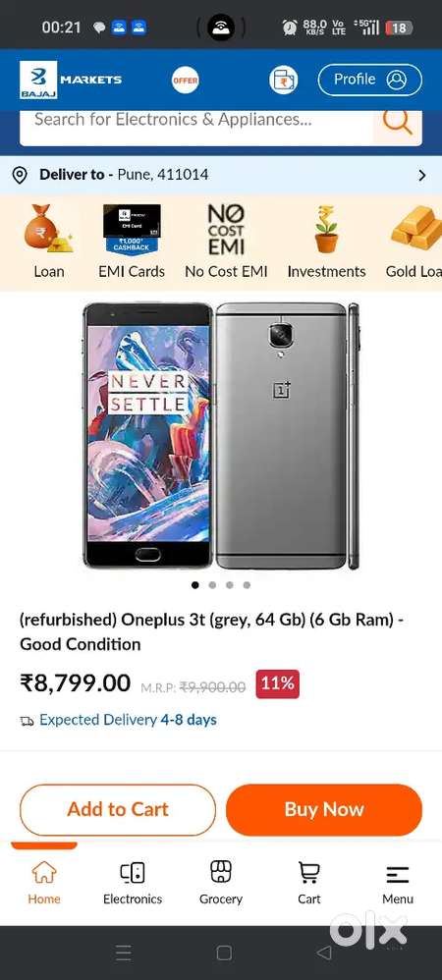
Task: Tap the Oneplus 3t product image
Action: click(221, 436)
